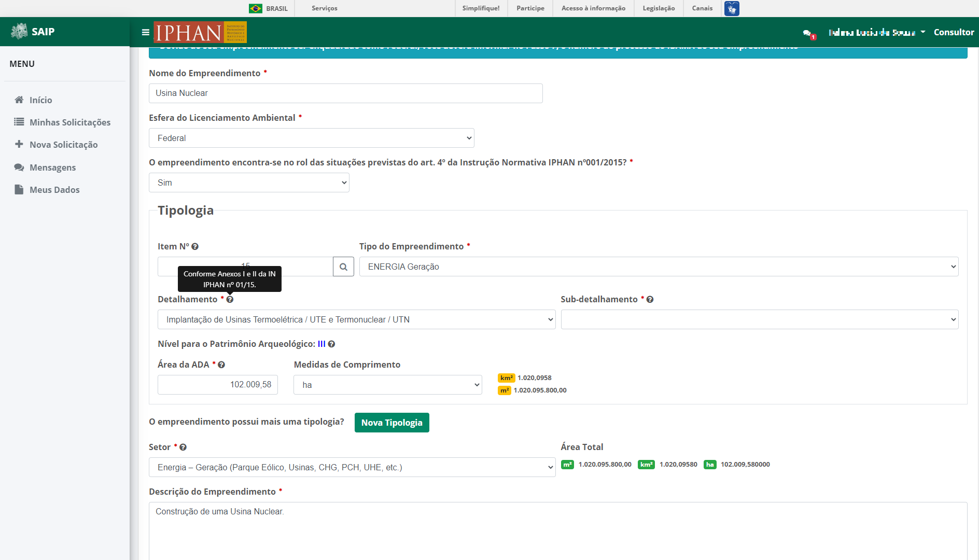Click the 1.020,0958 km² value
Image resolution: width=979 pixels, height=560 pixels.
click(x=535, y=378)
